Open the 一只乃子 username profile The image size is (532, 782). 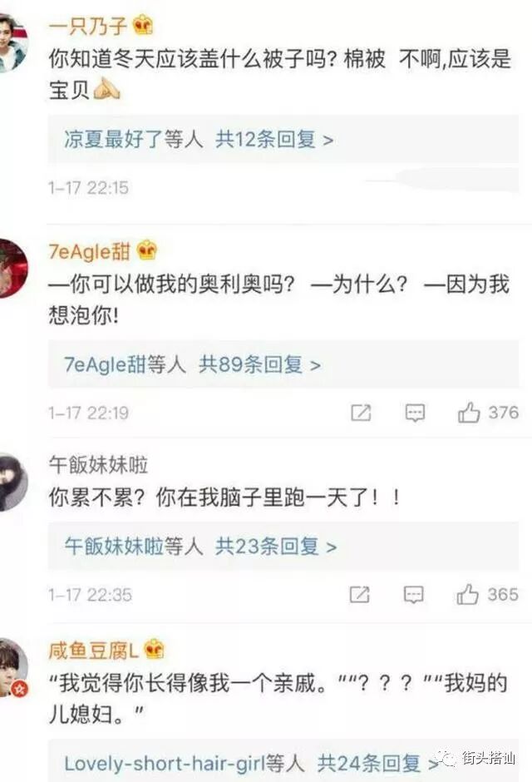(x=88, y=25)
